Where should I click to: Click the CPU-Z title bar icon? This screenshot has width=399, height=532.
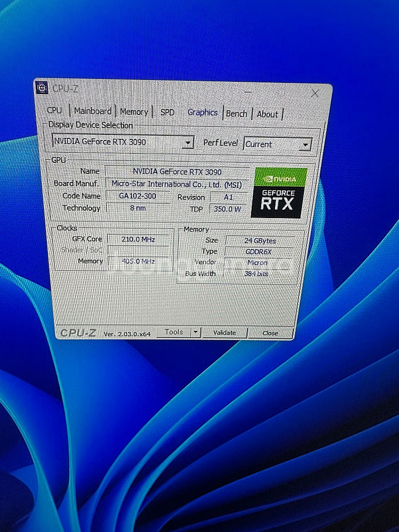pyautogui.click(x=41, y=88)
